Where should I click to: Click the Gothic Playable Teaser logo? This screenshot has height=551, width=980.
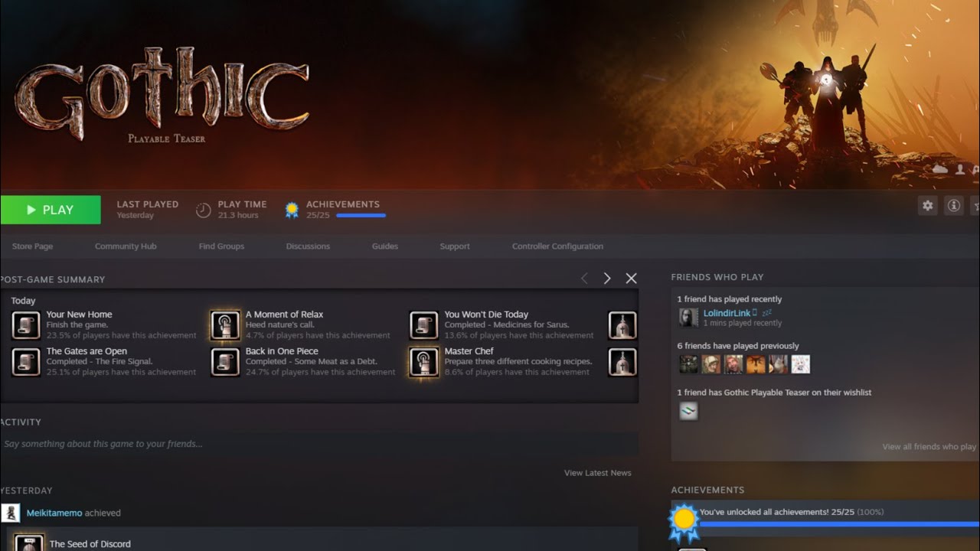162,93
